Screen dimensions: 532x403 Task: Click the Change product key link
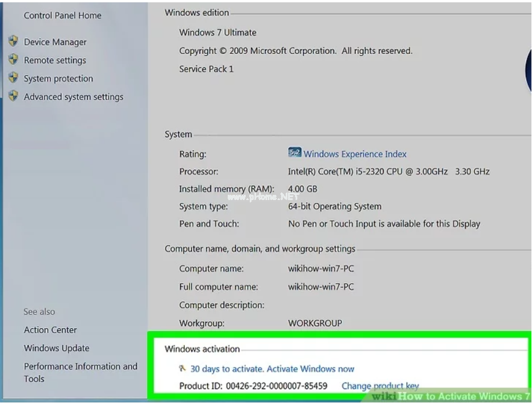(x=380, y=386)
